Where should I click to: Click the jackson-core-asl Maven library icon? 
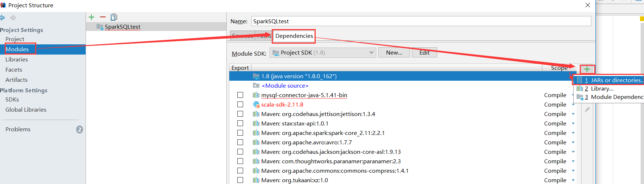point(256,152)
